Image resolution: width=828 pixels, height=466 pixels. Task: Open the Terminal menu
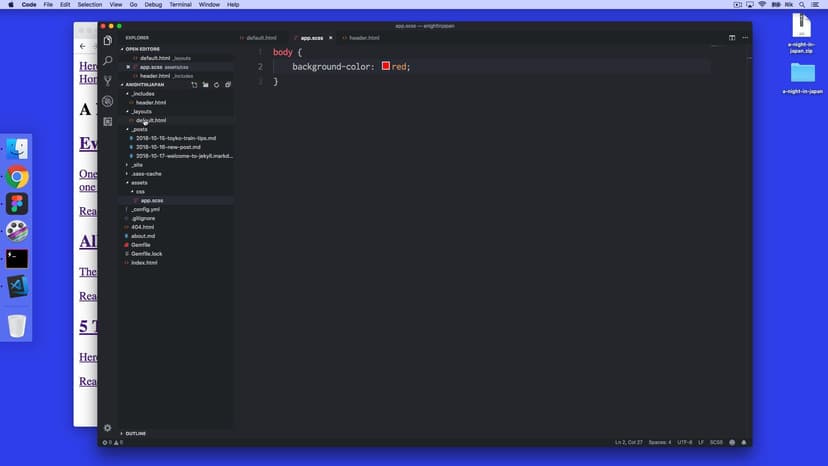180,5
